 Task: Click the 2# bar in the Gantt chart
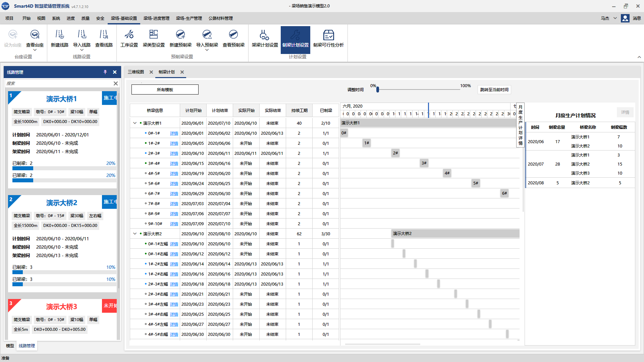pos(395,153)
